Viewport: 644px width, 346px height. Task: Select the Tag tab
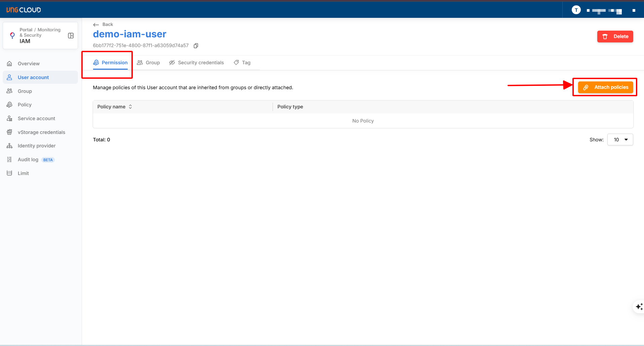click(x=242, y=63)
